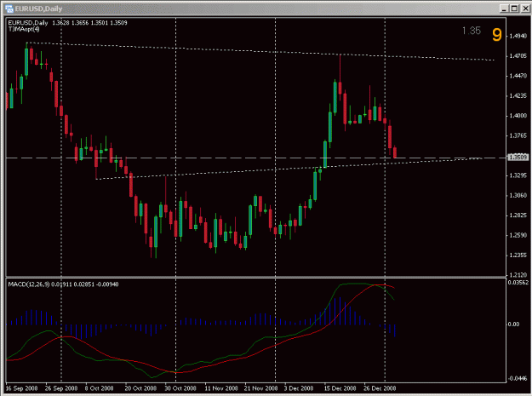Image resolution: width=532 pixels, height=396 pixels.
Task: Click the EURUSD,Daily window title text
Action: (x=38, y=9)
